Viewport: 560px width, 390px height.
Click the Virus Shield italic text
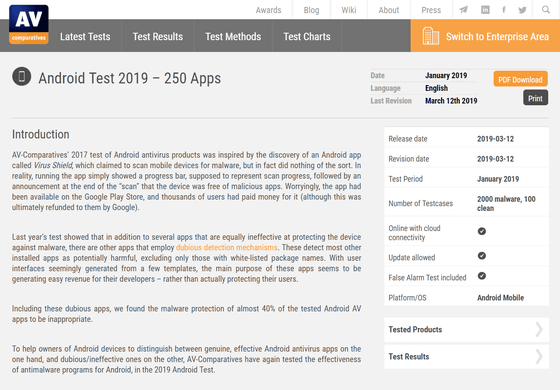pyautogui.click(x=53, y=165)
